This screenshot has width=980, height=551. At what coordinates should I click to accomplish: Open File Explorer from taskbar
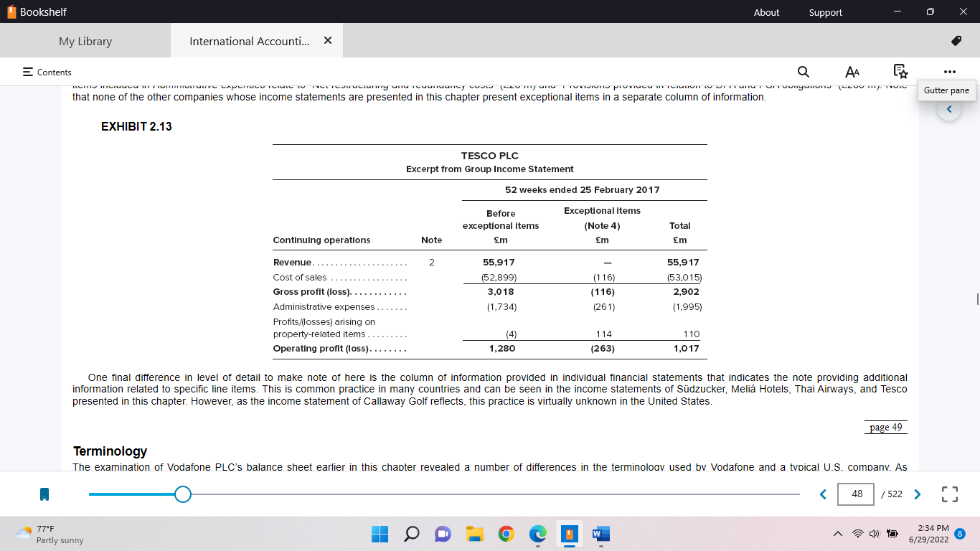474,534
